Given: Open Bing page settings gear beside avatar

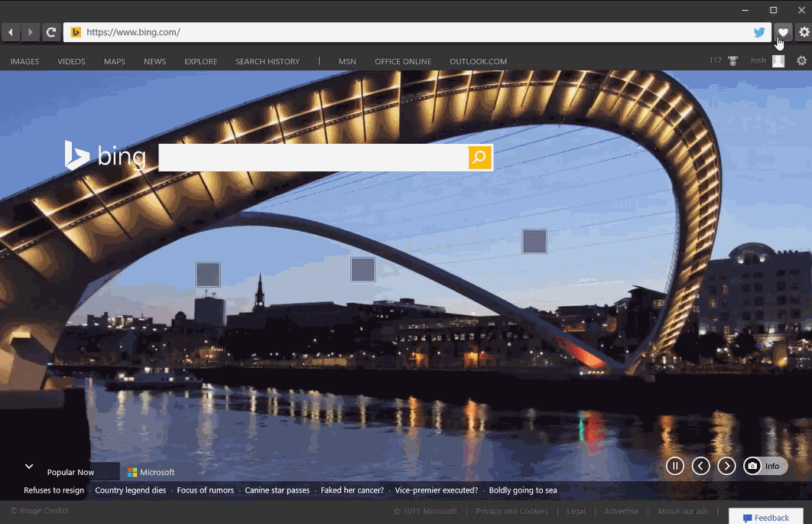Looking at the screenshot, I should pyautogui.click(x=801, y=60).
